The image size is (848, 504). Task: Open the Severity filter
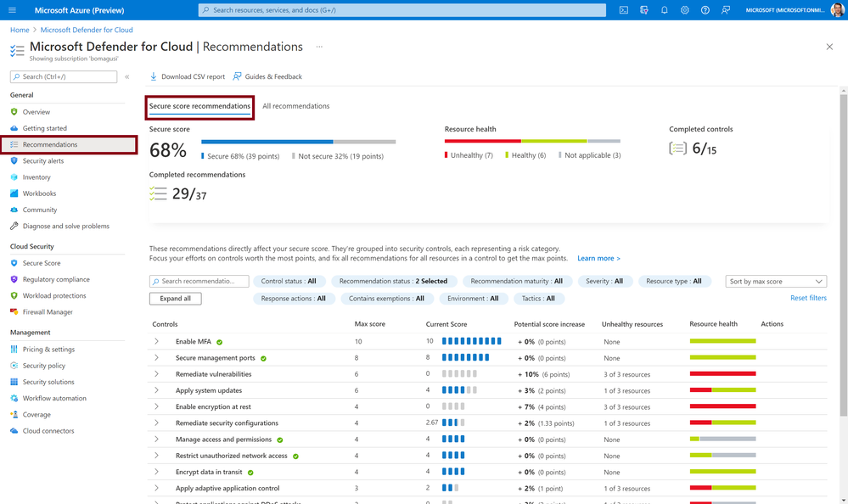[604, 281]
